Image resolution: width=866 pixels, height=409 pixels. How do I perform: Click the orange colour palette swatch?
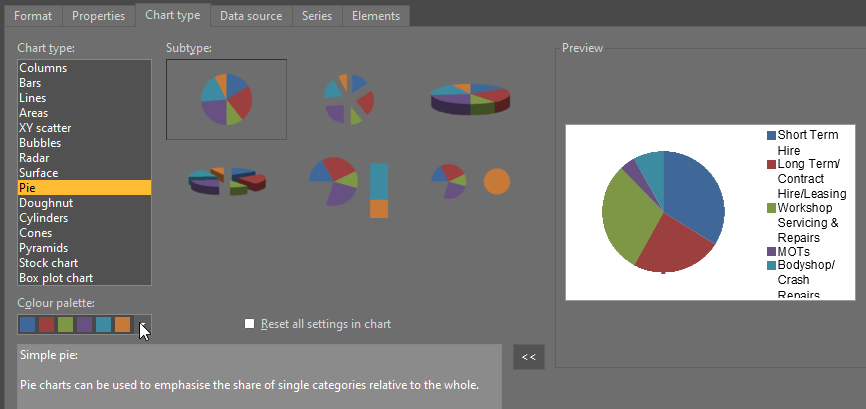pos(122,324)
